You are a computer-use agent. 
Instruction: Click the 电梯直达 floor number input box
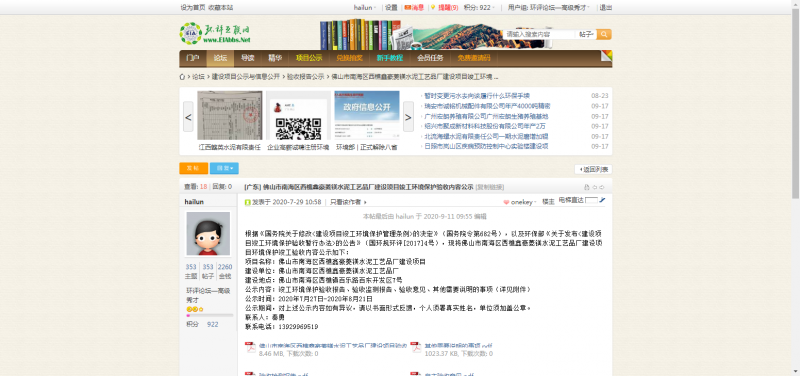(591, 200)
